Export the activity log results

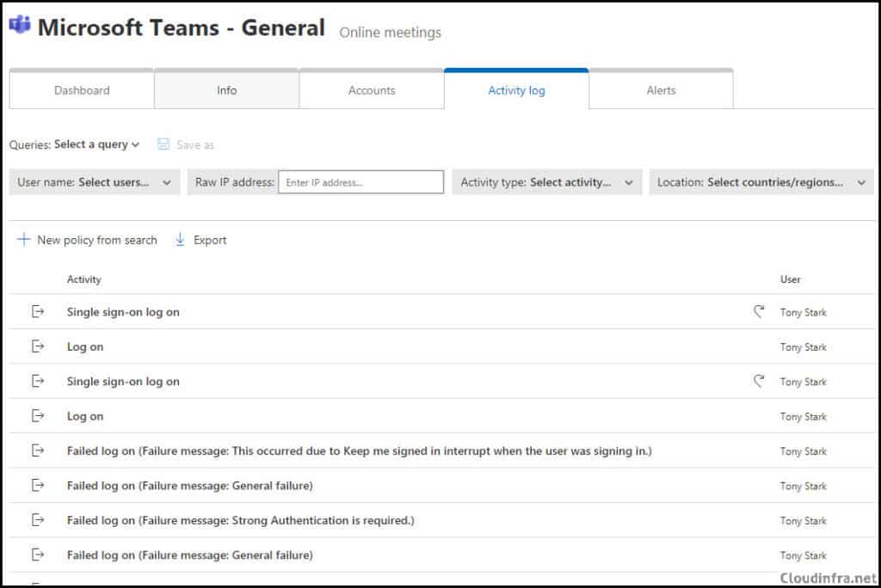pyautogui.click(x=200, y=240)
